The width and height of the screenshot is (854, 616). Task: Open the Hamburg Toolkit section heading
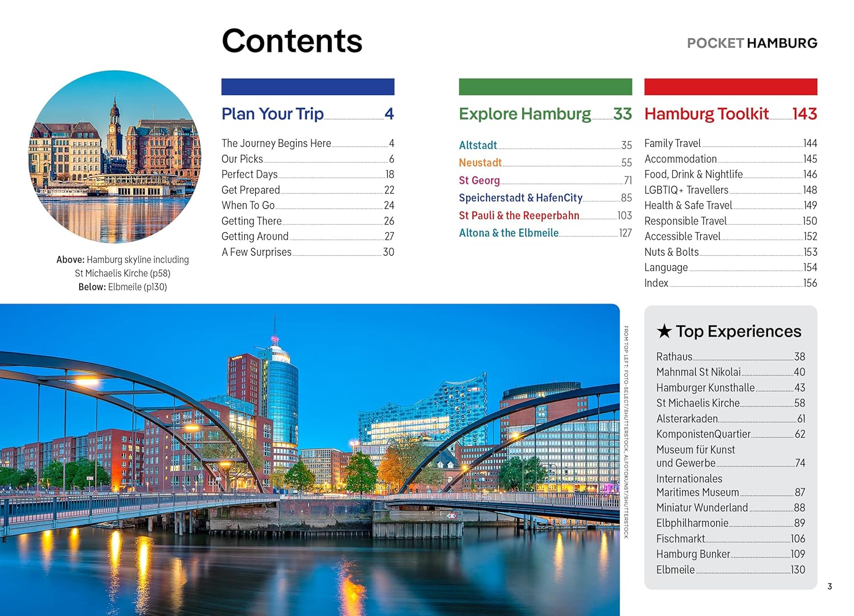click(706, 114)
